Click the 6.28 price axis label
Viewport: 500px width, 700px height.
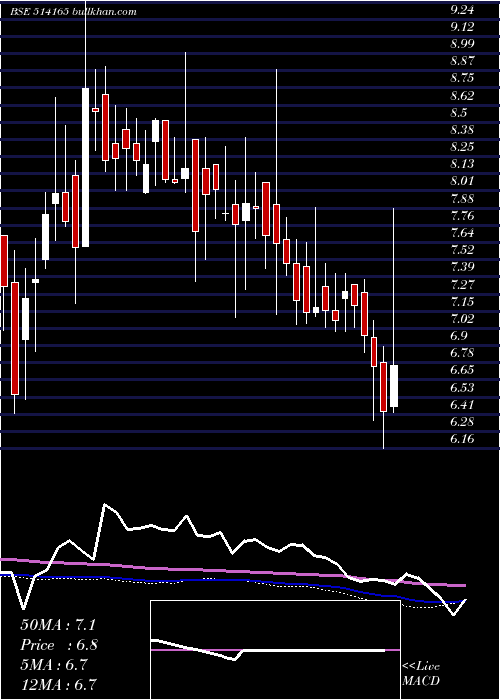[x=461, y=422]
